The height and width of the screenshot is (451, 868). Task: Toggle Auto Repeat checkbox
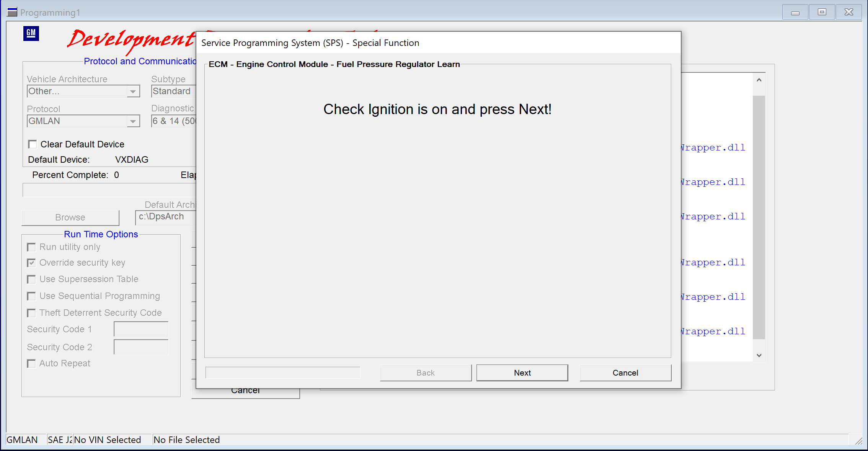[31, 364]
